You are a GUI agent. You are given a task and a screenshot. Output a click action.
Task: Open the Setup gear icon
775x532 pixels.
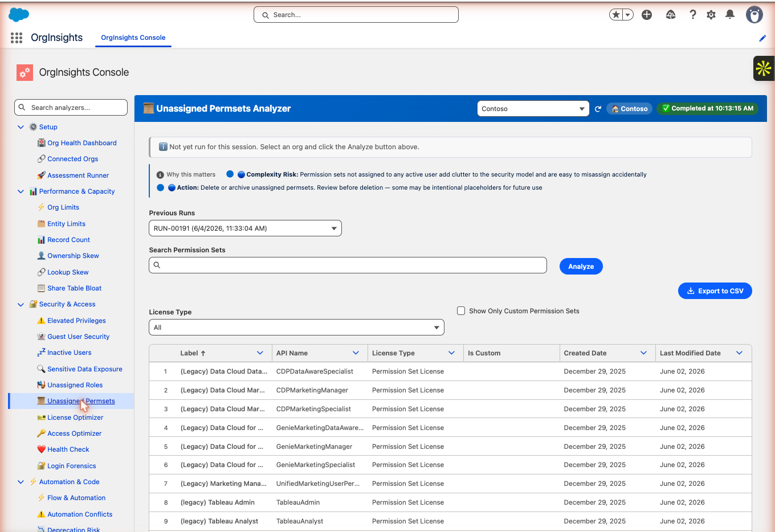coord(711,15)
